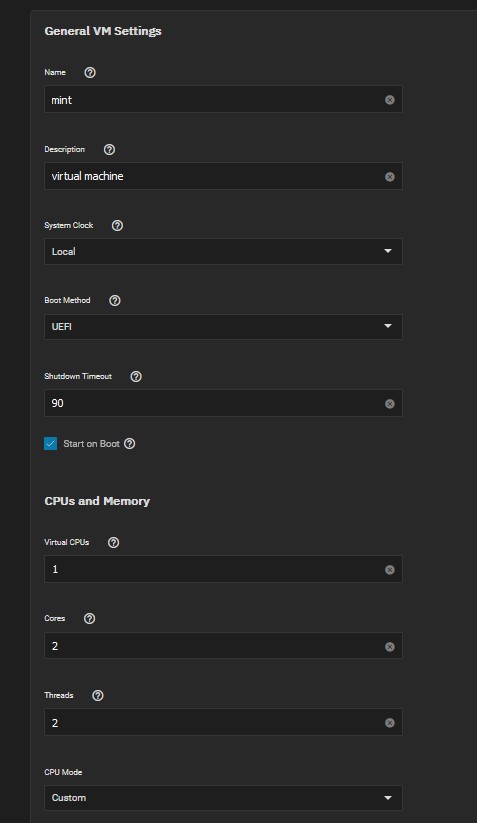View Boot Method help tooltip
Screen dimensions: 477x823
point(114,300)
